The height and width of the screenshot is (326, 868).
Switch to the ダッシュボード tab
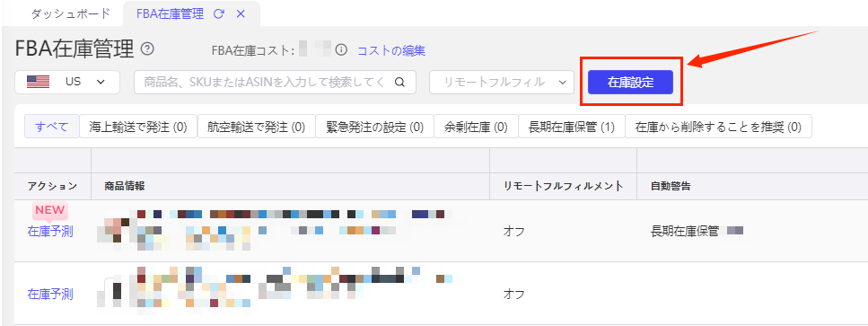(70, 14)
